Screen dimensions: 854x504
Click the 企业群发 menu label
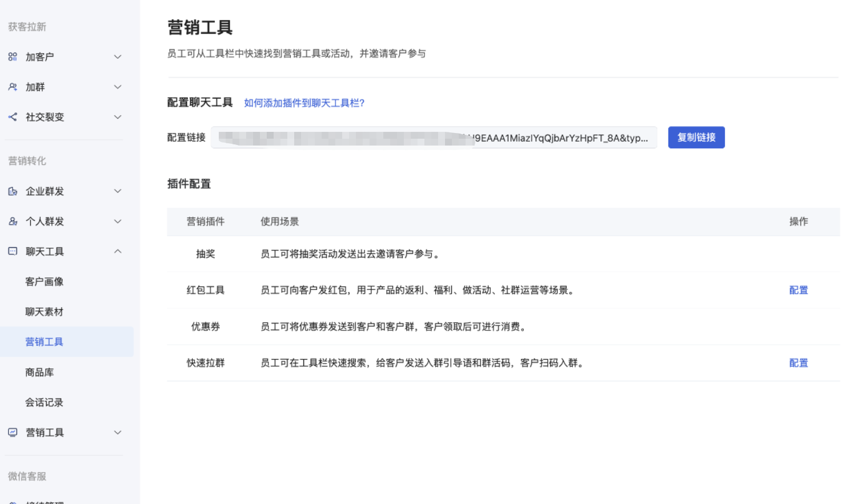(x=45, y=191)
